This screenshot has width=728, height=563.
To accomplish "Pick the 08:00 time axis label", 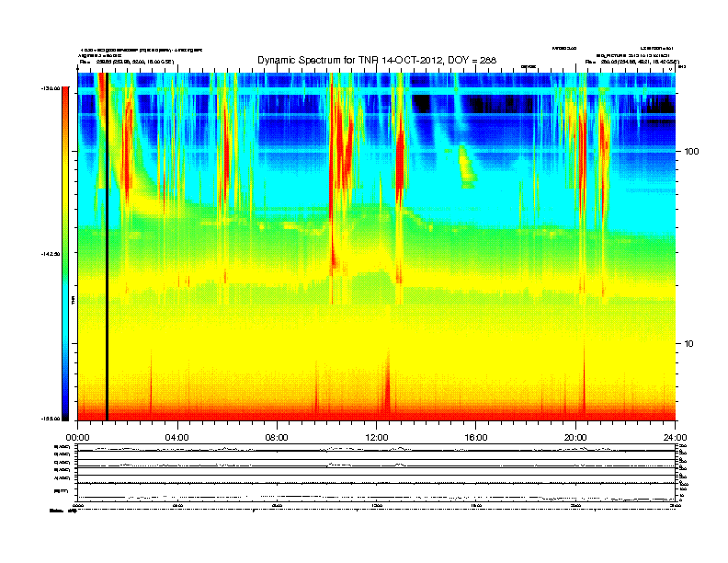I will [x=277, y=438].
